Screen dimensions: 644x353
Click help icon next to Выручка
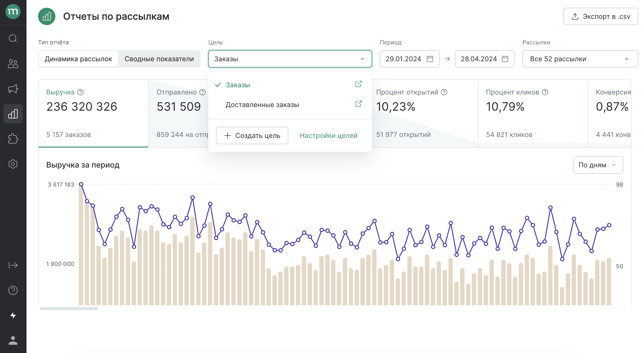pyautogui.click(x=80, y=92)
